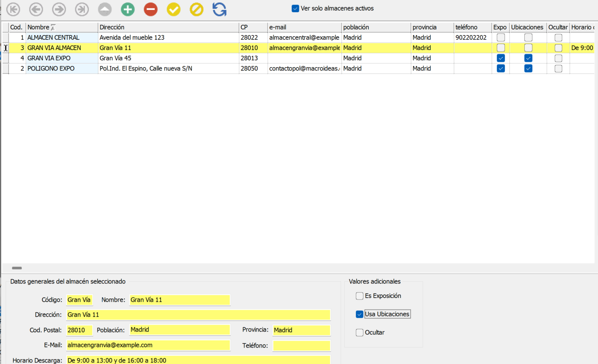This screenshot has width=598, height=364.
Task: Click the población column header
Action: pyautogui.click(x=376, y=27)
